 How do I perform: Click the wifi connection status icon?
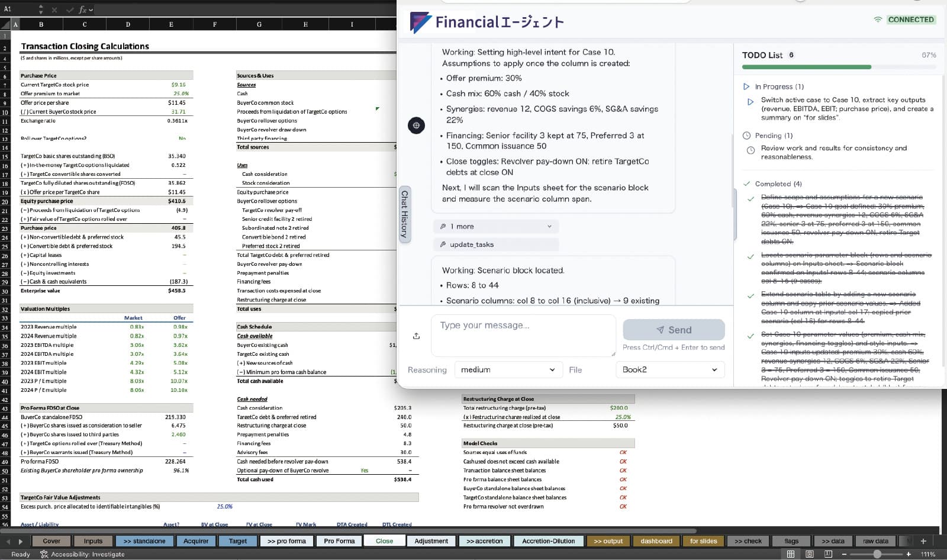pos(878,20)
